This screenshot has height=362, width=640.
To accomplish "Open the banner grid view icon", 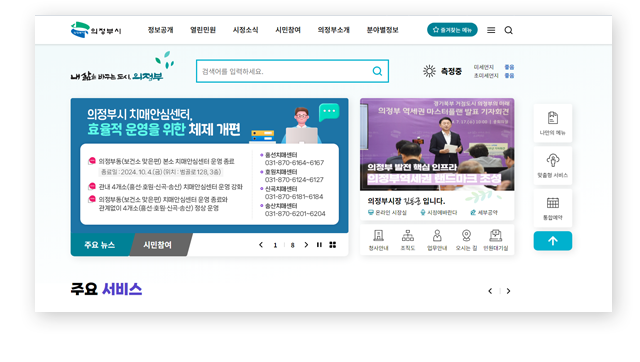I will click(333, 245).
